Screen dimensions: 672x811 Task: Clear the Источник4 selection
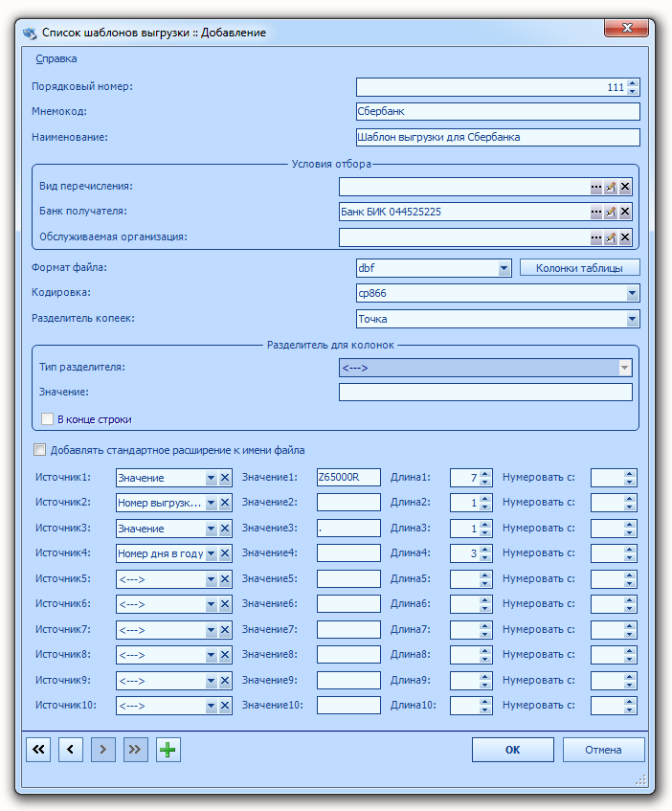click(x=225, y=553)
